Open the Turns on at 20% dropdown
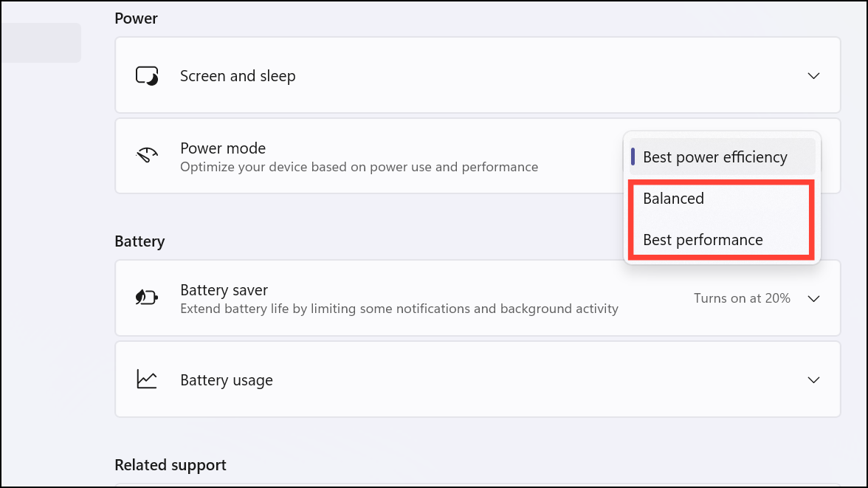Viewport: 868px width, 488px height. [741, 298]
